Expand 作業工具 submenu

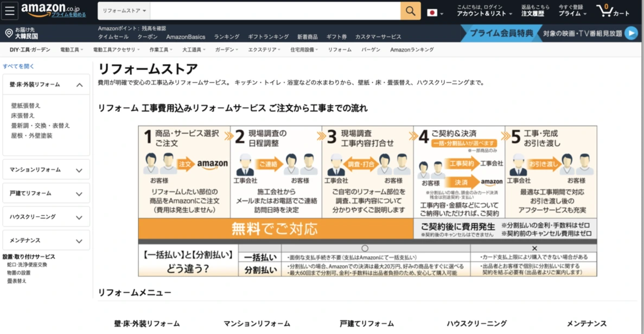pos(161,50)
